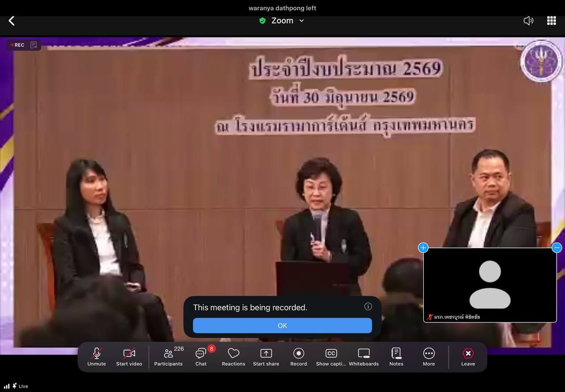
Task: Click the REC recording indicator
Action: (x=18, y=45)
